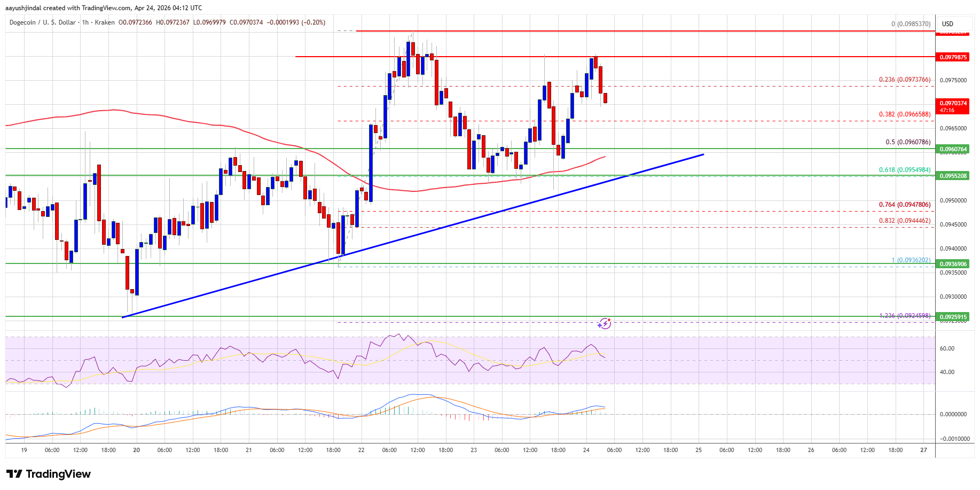Click the 0.5 (0.0960786) Fibonacci level label

tap(907, 142)
